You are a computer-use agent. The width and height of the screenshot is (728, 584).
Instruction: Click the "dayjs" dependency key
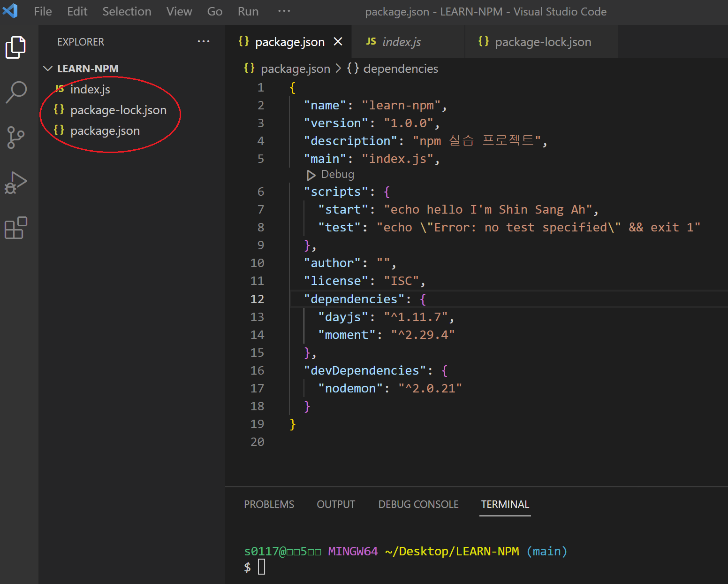click(343, 317)
